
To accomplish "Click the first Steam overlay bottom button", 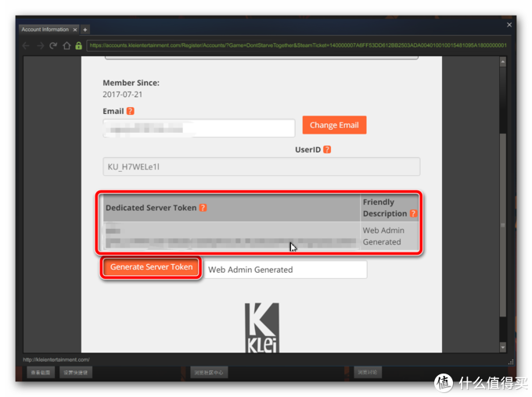I will pyautogui.click(x=41, y=372).
